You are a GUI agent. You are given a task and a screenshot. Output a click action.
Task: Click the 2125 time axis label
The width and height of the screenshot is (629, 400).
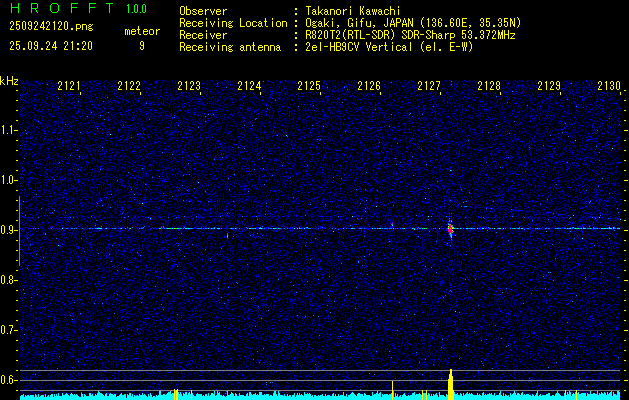309,86
